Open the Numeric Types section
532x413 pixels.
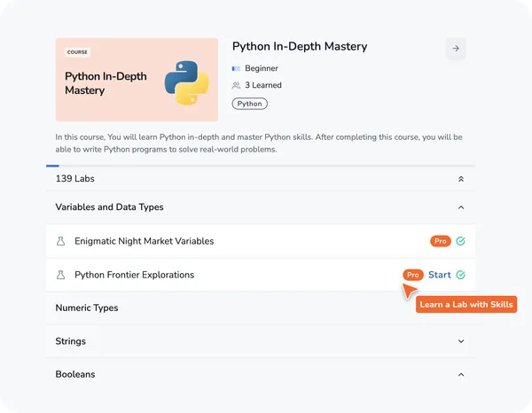pos(87,308)
